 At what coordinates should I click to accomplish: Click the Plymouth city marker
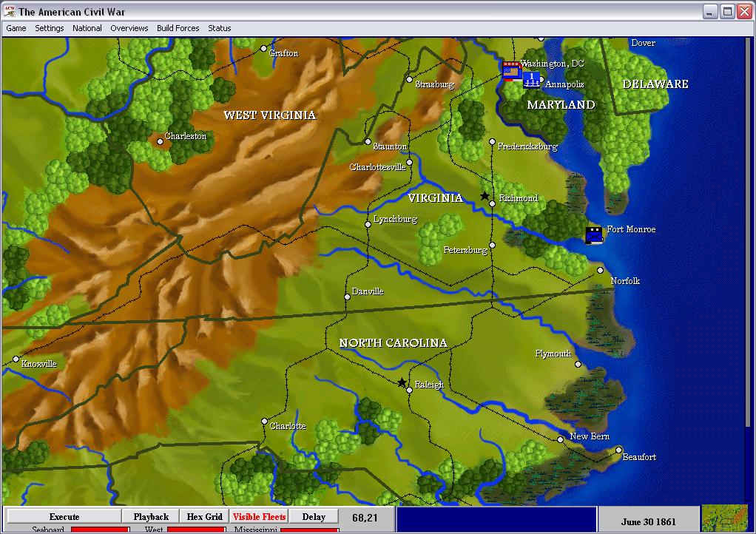pos(578,365)
